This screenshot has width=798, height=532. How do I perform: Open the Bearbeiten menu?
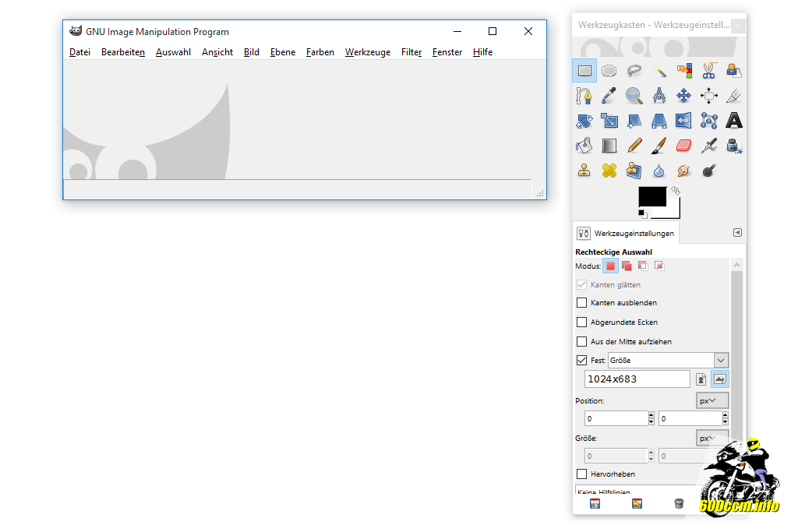[123, 52]
